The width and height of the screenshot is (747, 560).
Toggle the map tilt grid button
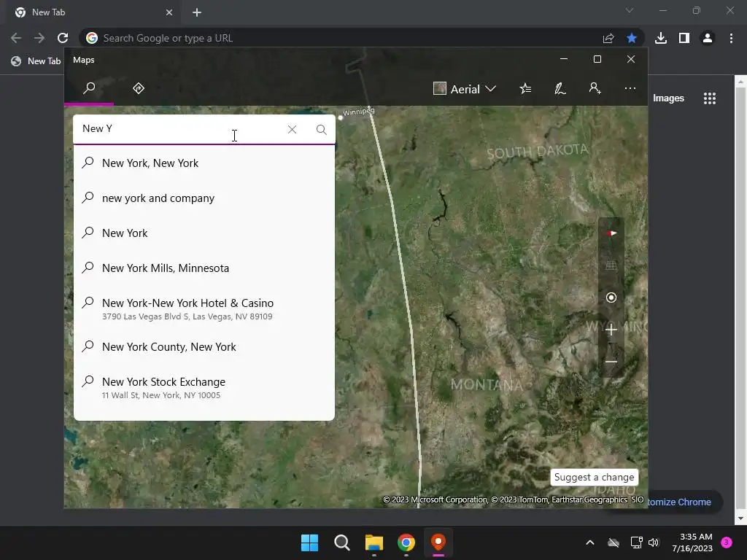pos(611,265)
